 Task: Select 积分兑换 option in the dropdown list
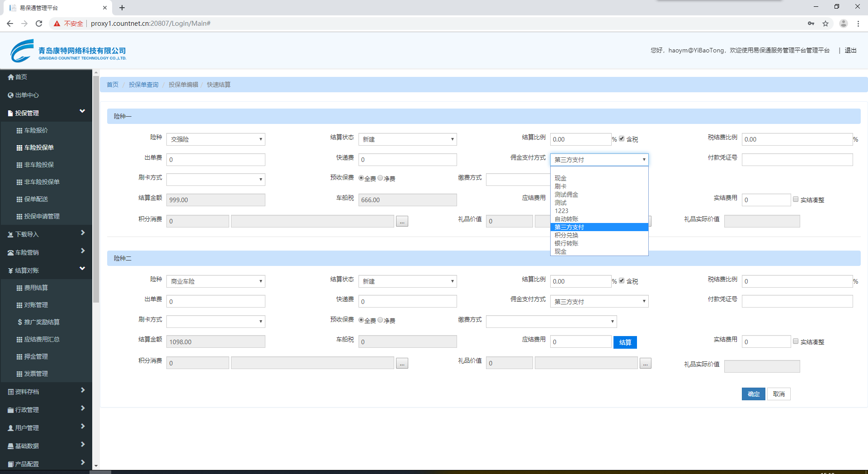click(566, 235)
